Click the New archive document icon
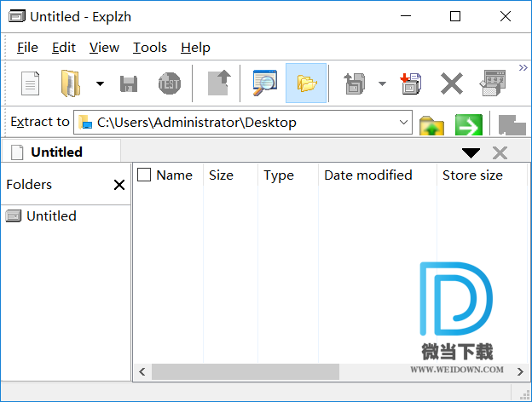This screenshot has height=402, width=532. pyautogui.click(x=31, y=83)
